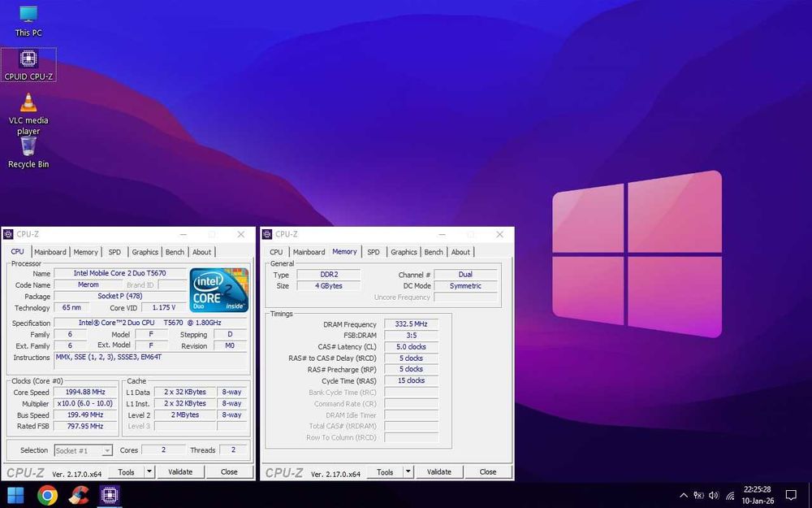Click the CPU-Z taskbar icon

(110, 496)
